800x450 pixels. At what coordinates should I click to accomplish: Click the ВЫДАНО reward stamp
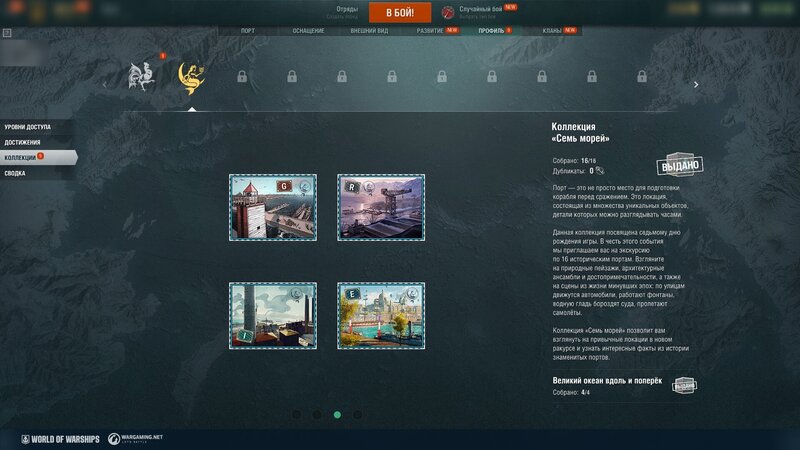pyautogui.click(x=680, y=165)
